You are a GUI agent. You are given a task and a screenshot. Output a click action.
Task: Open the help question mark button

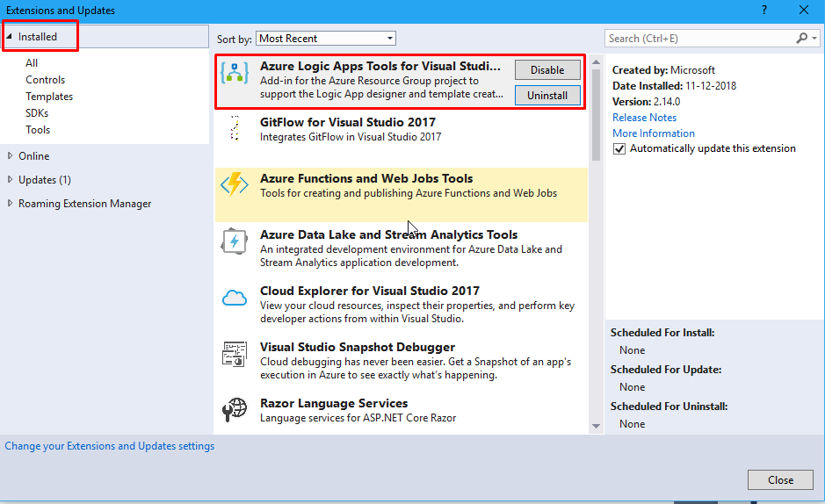(x=764, y=10)
